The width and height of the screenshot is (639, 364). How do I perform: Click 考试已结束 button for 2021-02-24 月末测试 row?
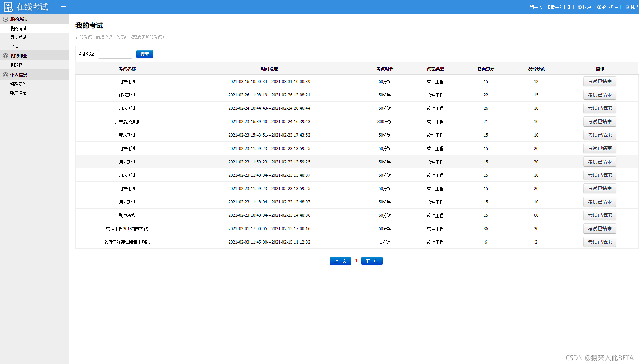pyautogui.click(x=600, y=108)
